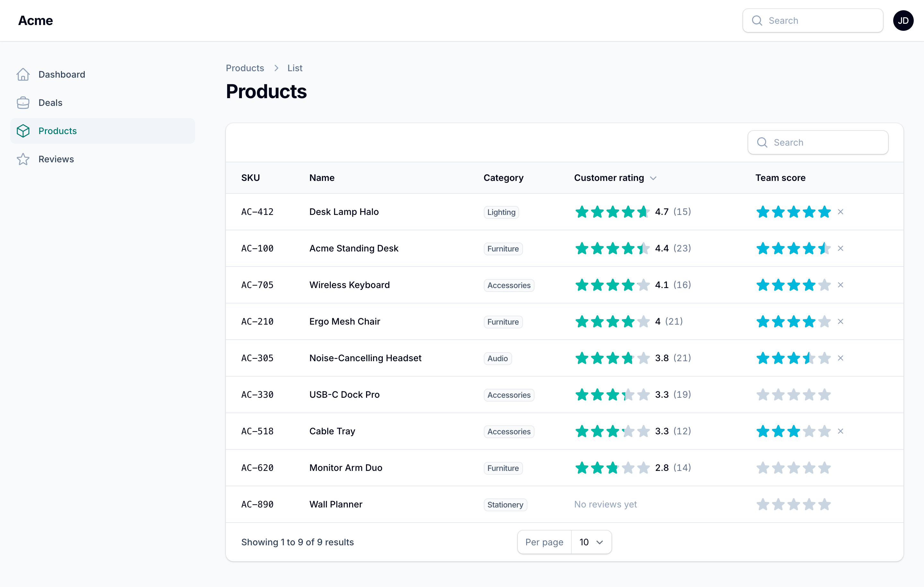Image resolution: width=924 pixels, height=587 pixels.
Task: Set USB-C Dock Pro team score to five stars
Action: [824, 395]
